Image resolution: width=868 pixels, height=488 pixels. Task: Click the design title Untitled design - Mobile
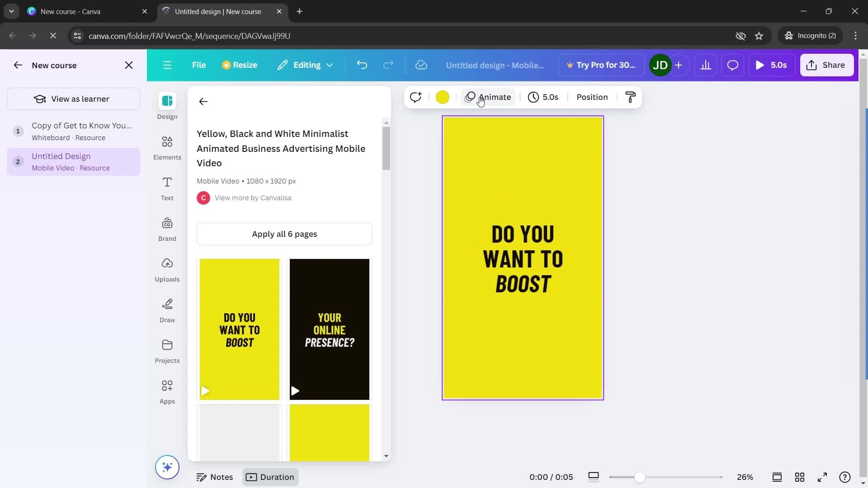tap(495, 65)
